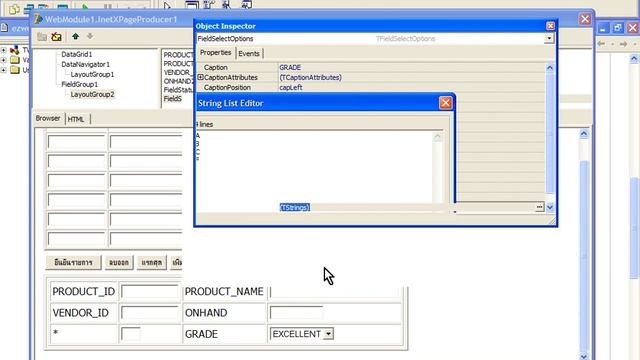Click the VENDOR_ID input field
Screen dimensions: 640x360
click(x=150, y=313)
